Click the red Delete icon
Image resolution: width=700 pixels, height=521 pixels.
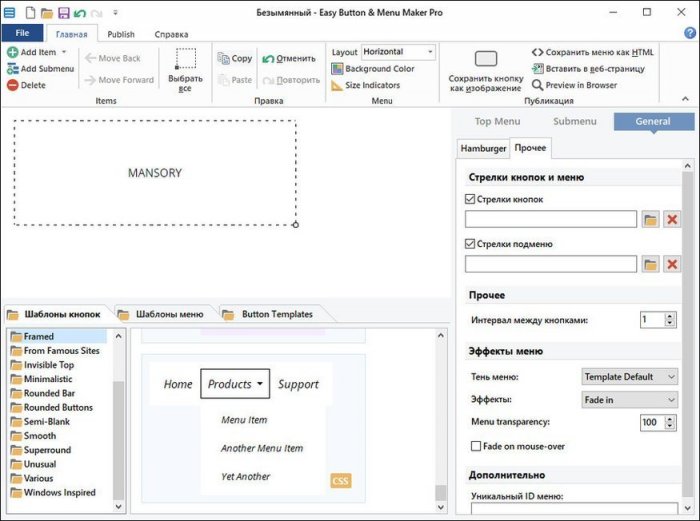(x=12, y=85)
